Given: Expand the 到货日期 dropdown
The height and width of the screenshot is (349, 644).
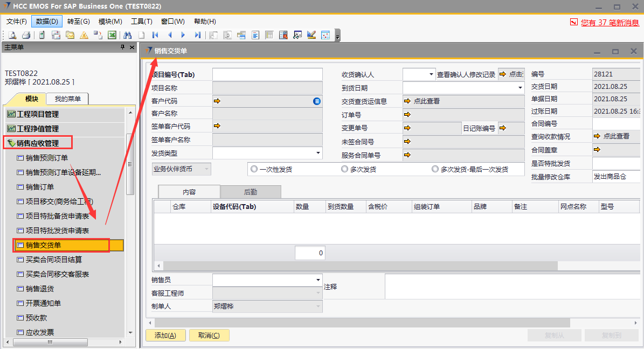Looking at the screenshot, I should pos(520,88).
